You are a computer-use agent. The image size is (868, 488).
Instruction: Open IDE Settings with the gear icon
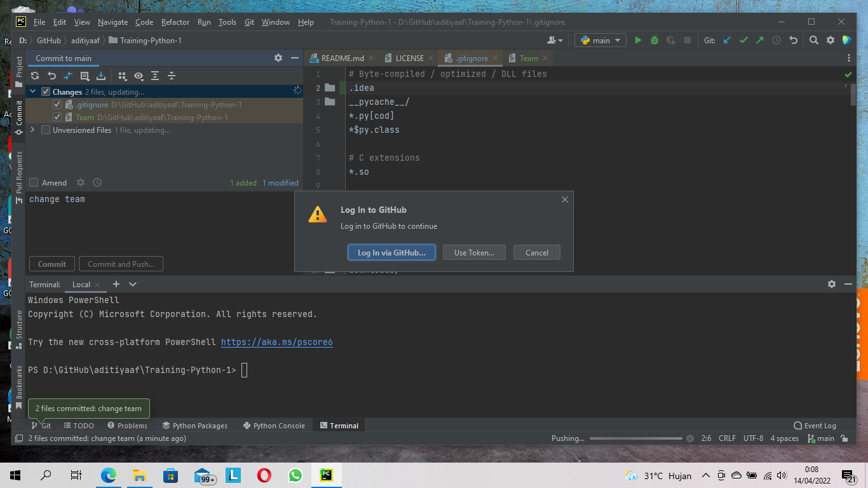(x=830, y=39)
